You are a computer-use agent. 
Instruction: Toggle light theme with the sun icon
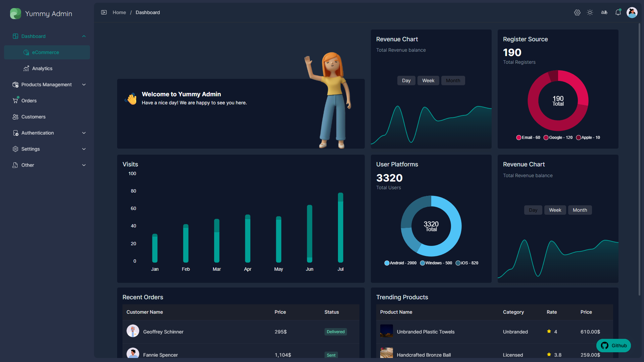click(x=590, y=12)
